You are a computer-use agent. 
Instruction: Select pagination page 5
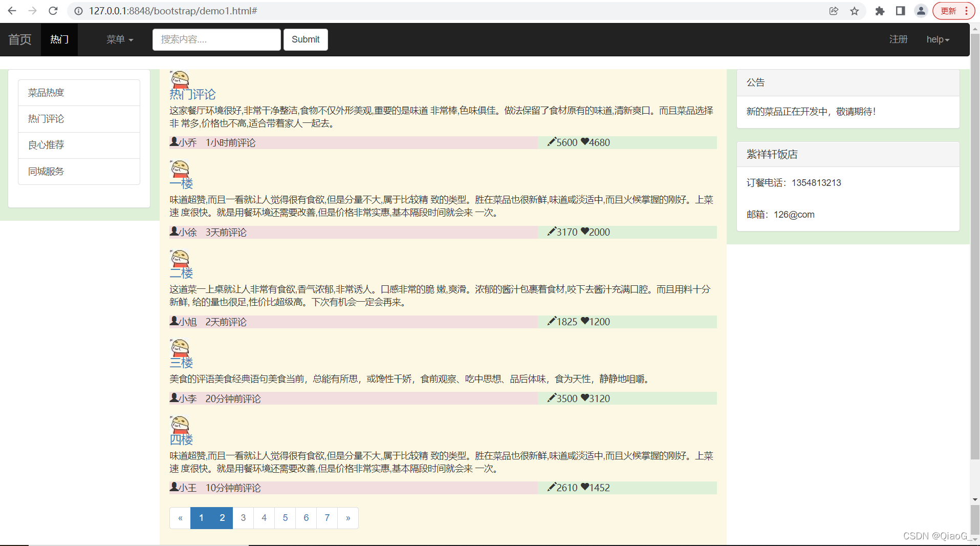(x=285, y=518)
